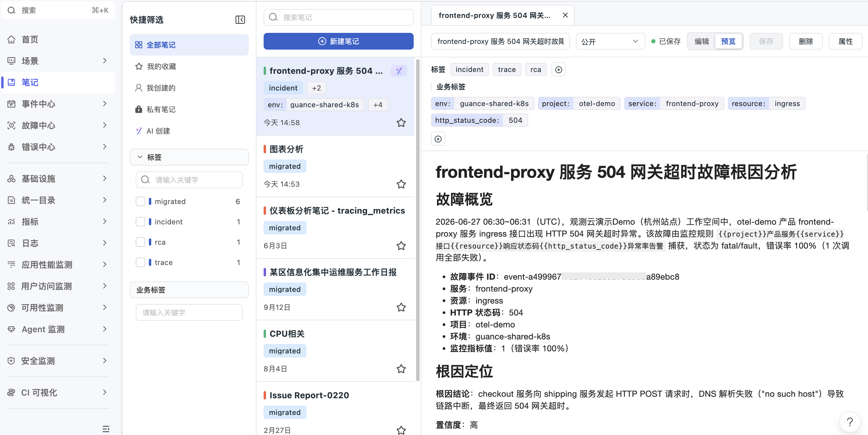Image resolution: width=868 pixels, height=435 pixels.
Task: Star the frontend-proxy 服务 504 note
Action: [x=401, y=122]
